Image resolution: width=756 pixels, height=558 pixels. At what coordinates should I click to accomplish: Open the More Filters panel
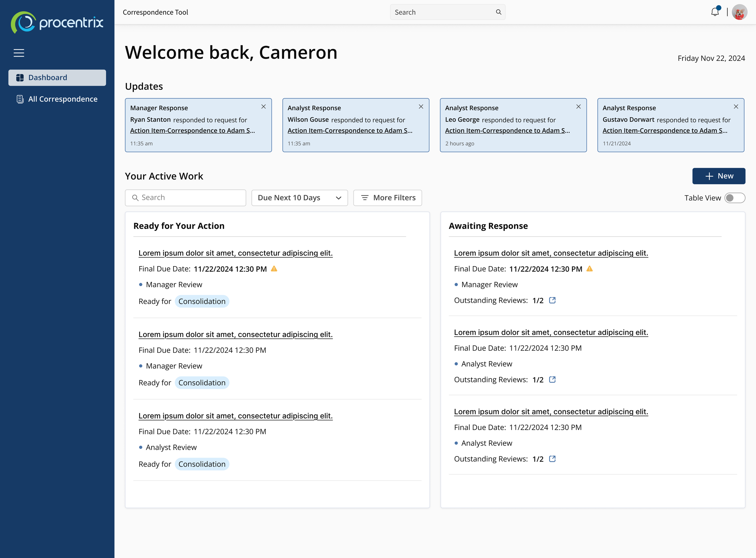pos(388,198)
